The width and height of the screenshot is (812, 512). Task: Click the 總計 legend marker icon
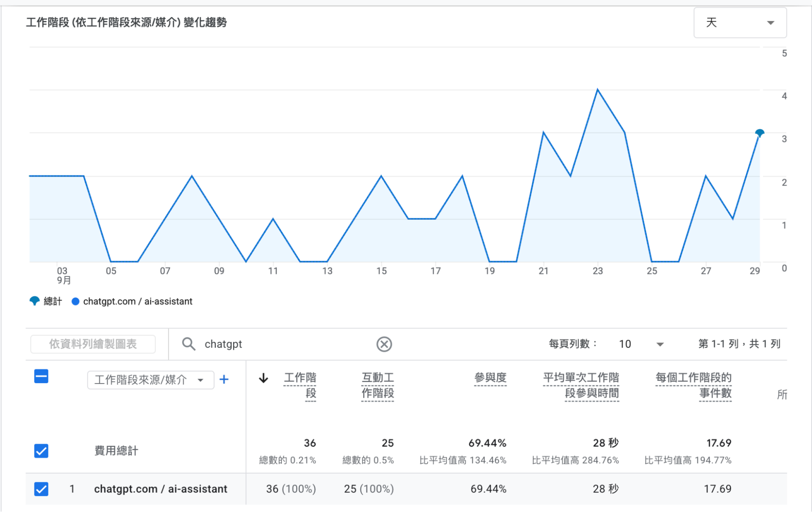coord(35,301)
